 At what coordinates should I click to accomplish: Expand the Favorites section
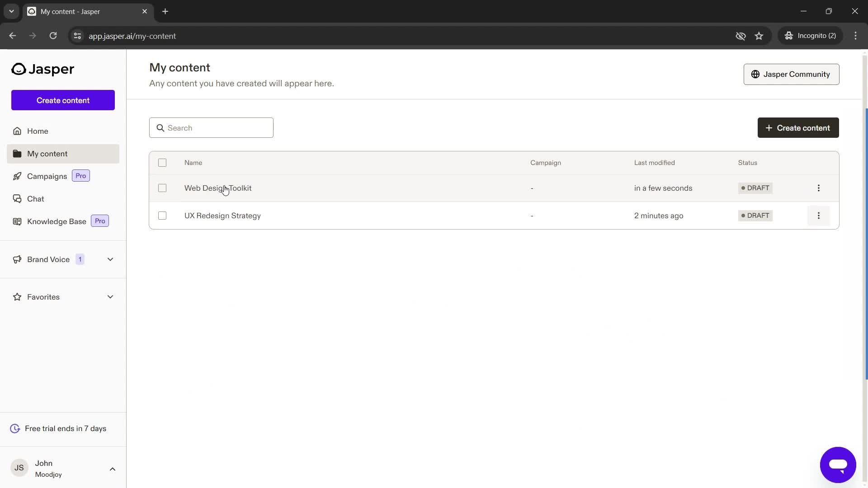pos(110,297)
